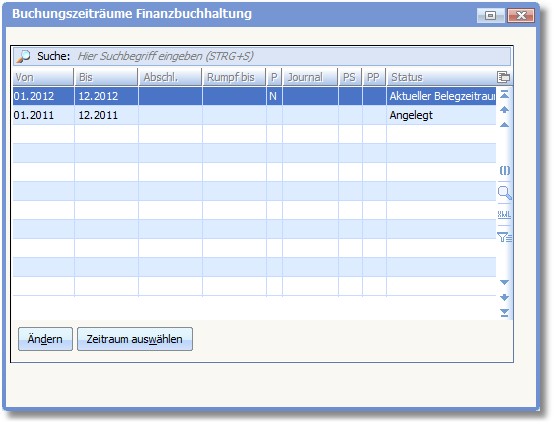The image size is (554, 425).
Task: Move one row up arrow icon
Action: pos(505,125)
